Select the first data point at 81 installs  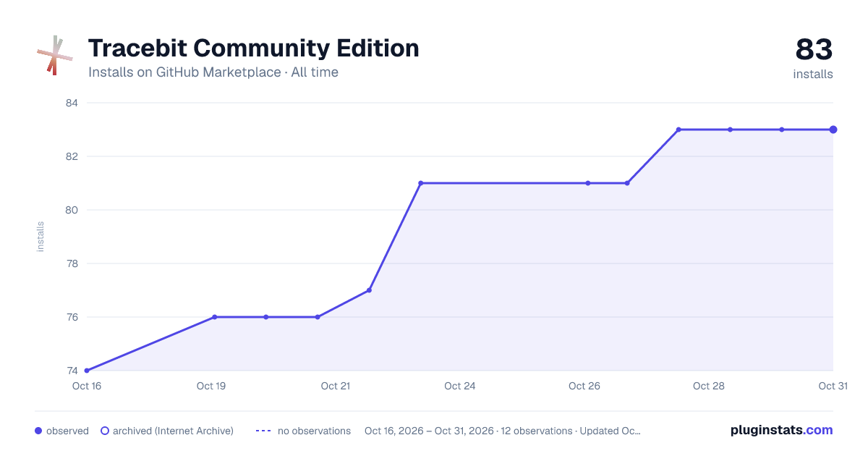click(421, 183)
